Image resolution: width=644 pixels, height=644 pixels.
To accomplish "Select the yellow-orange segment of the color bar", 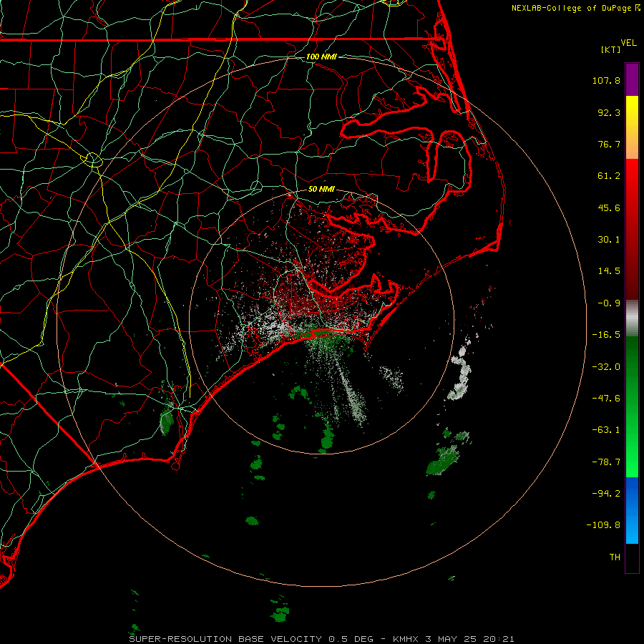I will [632, 127].
